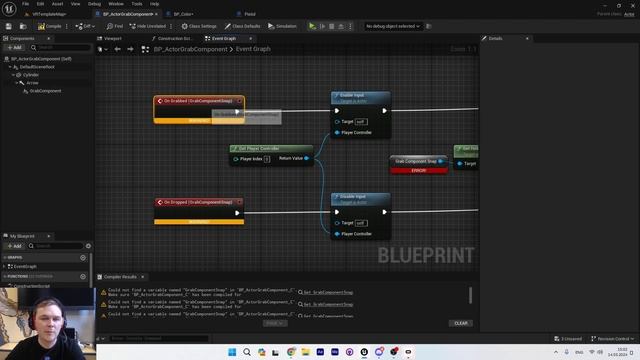640x360 pixels.
Task: Click Add button in the Components panel
Action: click(14, 48)
